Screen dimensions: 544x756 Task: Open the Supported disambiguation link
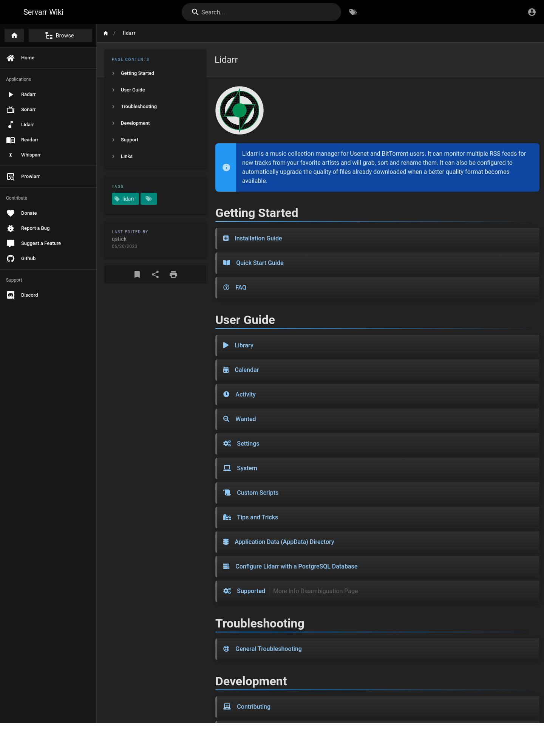tap(251, 591)
